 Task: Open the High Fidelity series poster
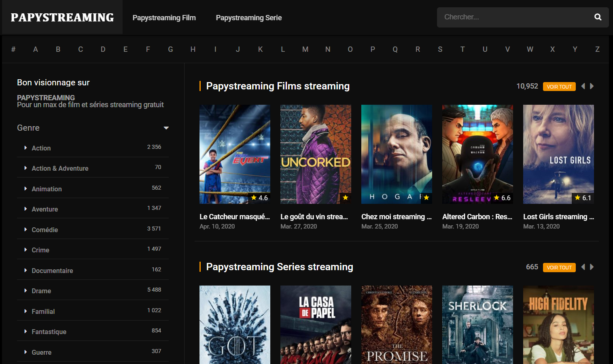[558, 325]
